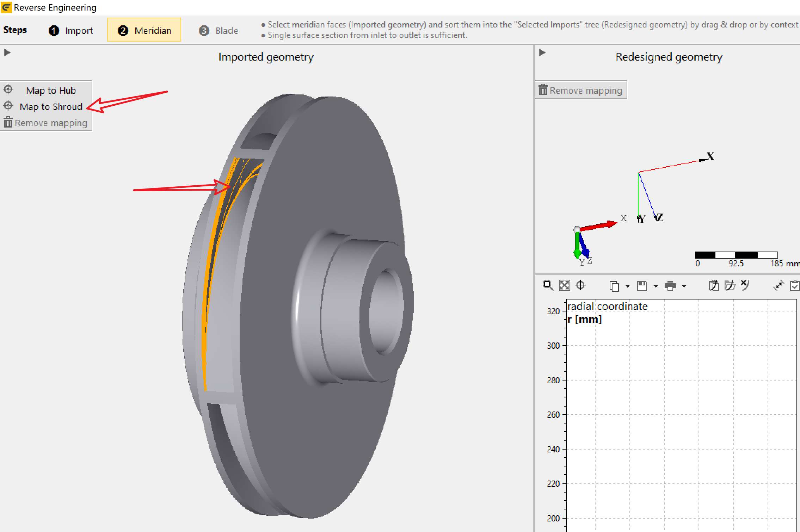Screen dimensions: 800x532
Task: Click Map to Hub button
Action: pyautogui.click(x=46, y=90)
